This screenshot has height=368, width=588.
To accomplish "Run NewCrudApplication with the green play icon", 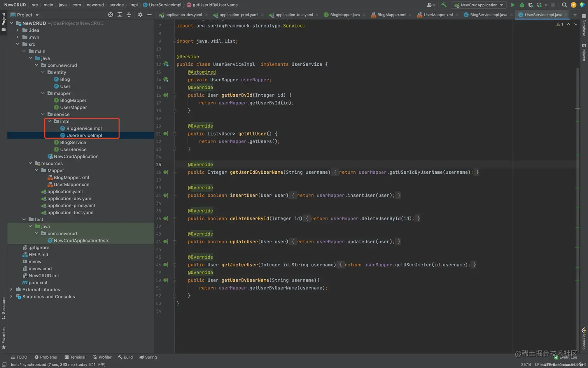I will pos(513,5).
